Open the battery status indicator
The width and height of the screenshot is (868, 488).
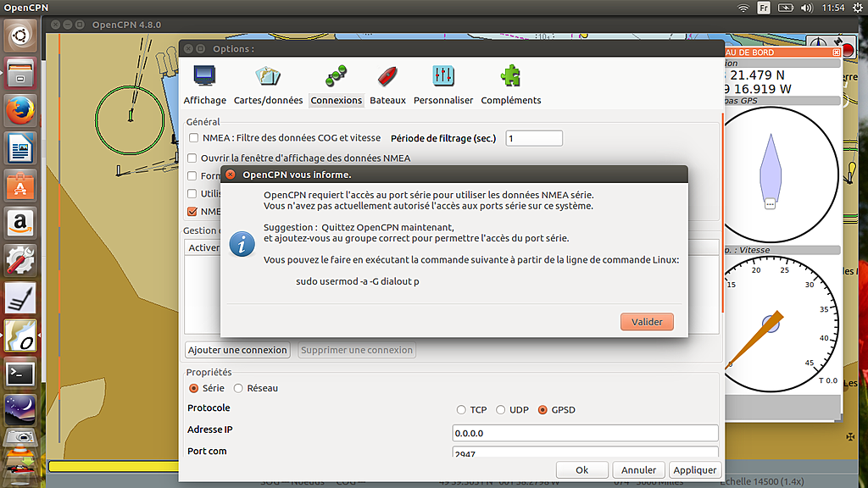pyautogui.click(x=786, y=8)
